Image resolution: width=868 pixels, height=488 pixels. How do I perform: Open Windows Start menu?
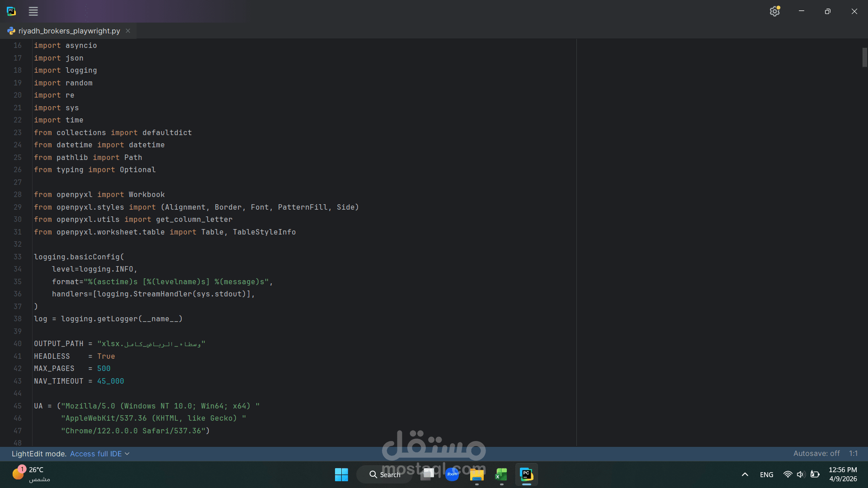click(341, 474)
